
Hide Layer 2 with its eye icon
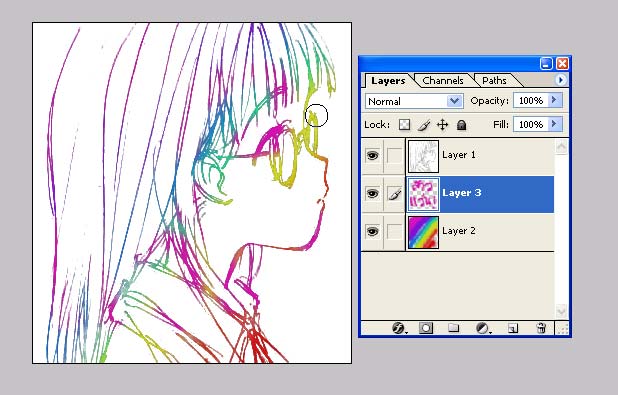(x=372, y=231)
